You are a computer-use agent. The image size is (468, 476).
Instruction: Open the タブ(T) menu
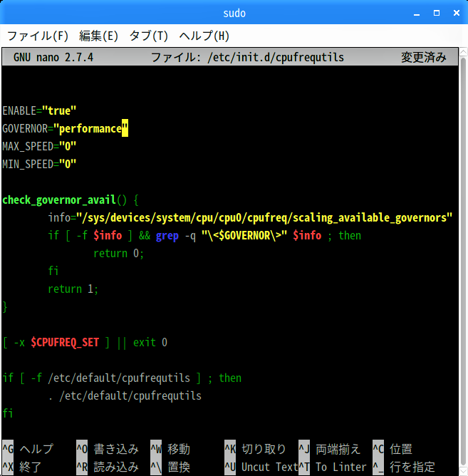(x=148, y=36)
